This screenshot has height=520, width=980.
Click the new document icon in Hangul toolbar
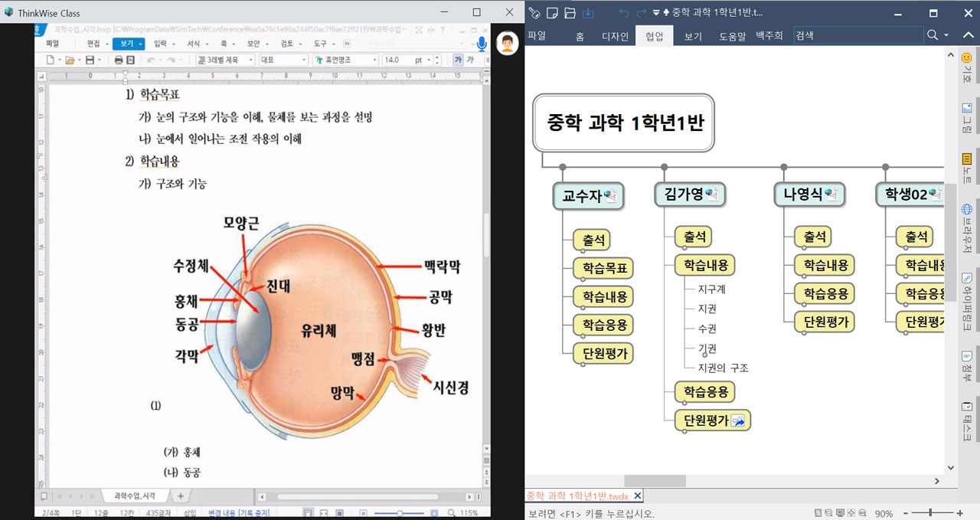[x=51, y=60]
